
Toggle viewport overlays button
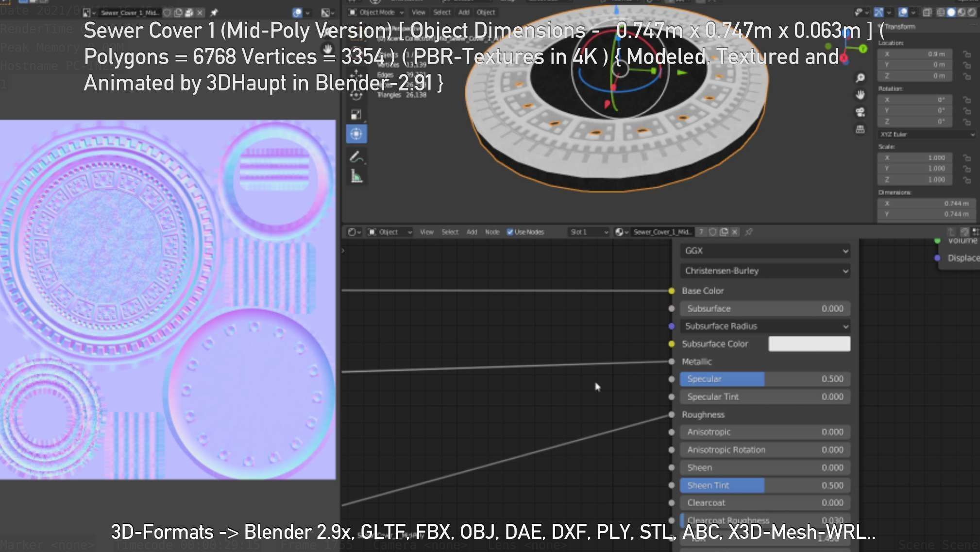(903, 12)
